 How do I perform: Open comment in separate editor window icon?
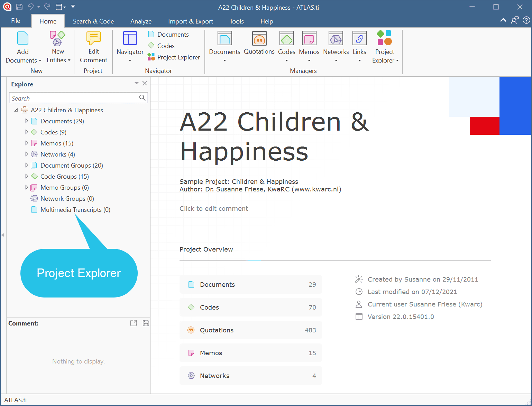[134, 323]
